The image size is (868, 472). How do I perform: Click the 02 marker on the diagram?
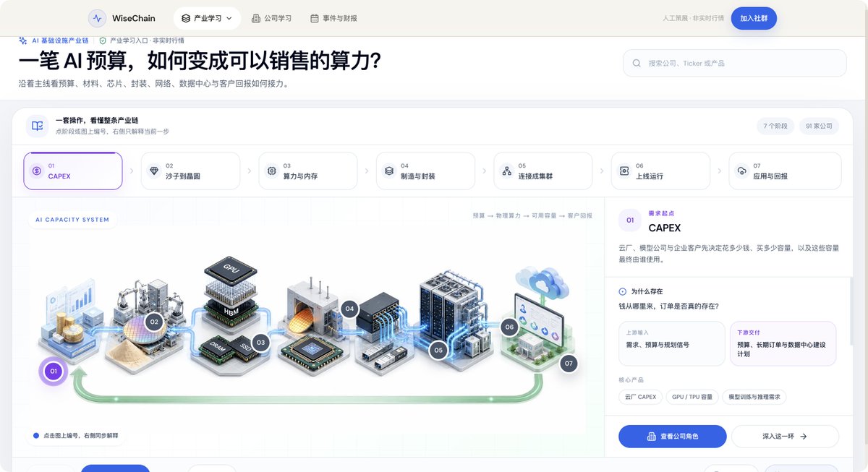(x=153, y=322)
